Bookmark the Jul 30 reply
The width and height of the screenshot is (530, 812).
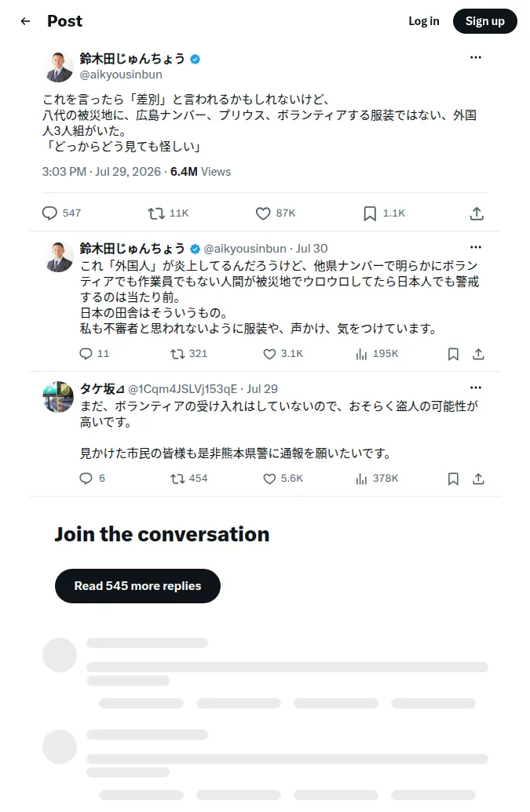[x=453, y=354]
